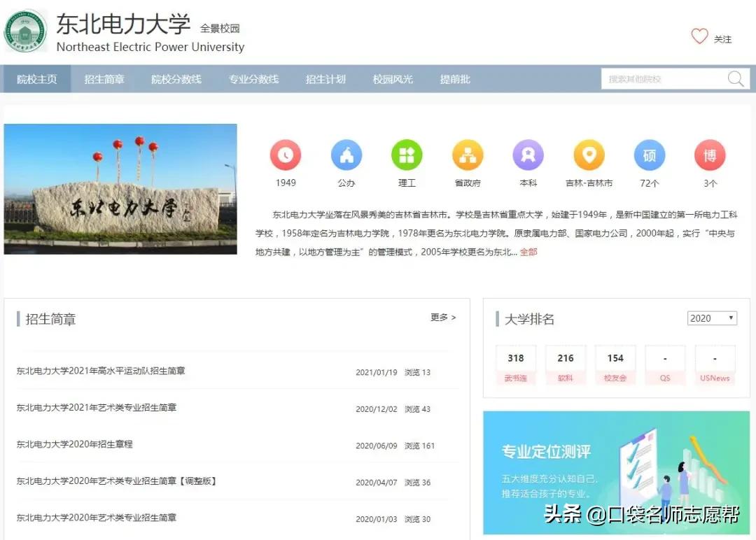Click the 1949 founding year clock icon
Image resolution: width=756 pixels, height=540 pixels.
tap(286, 155)
